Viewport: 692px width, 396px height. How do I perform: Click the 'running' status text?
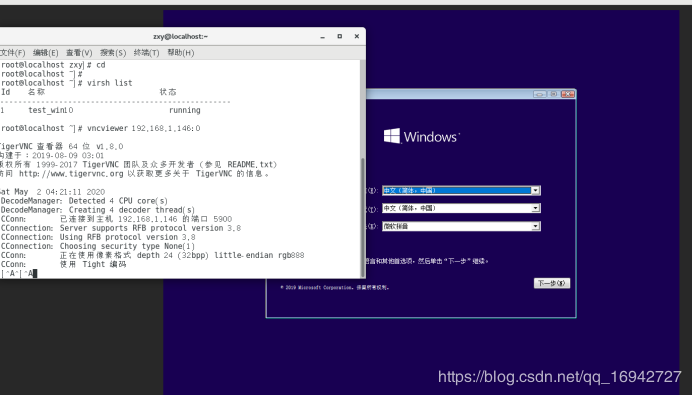184,110
